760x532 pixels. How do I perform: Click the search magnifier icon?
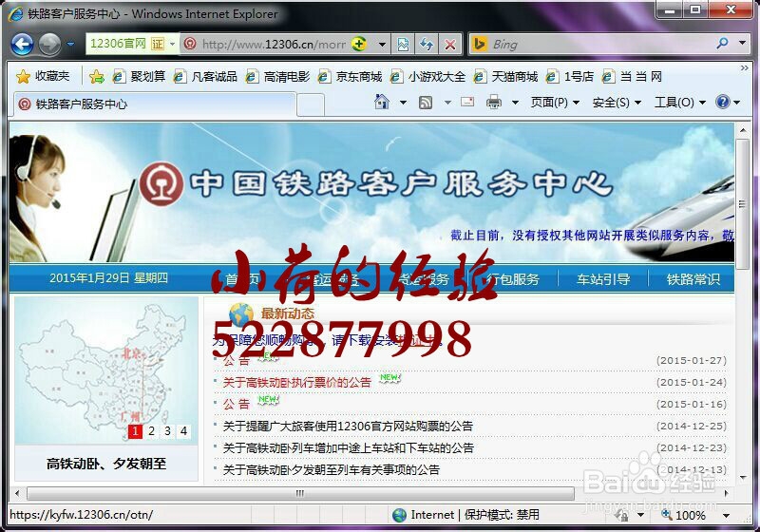(722, 44)
